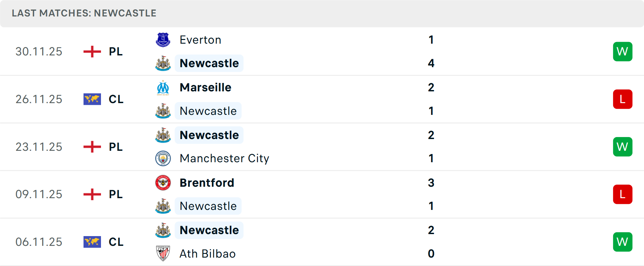Screen dimensions: 644x266
Task: Click the Everton club crest
Action: coord(163,39)
